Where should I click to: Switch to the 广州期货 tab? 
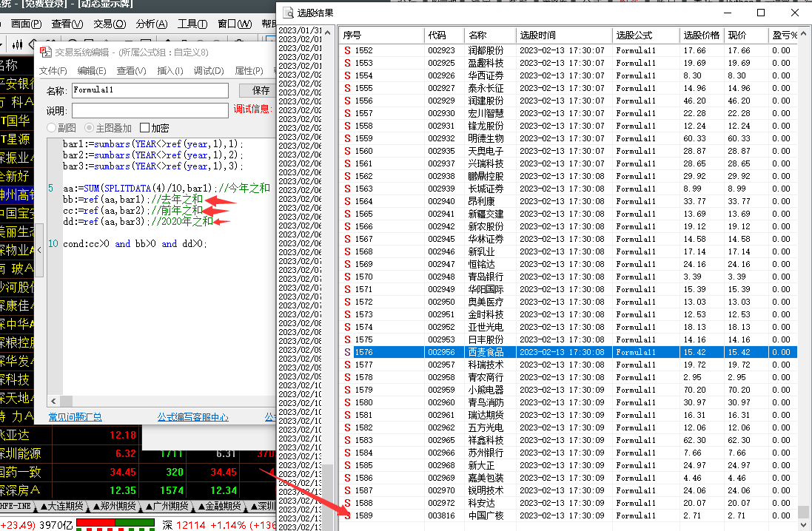pos(167,506)
